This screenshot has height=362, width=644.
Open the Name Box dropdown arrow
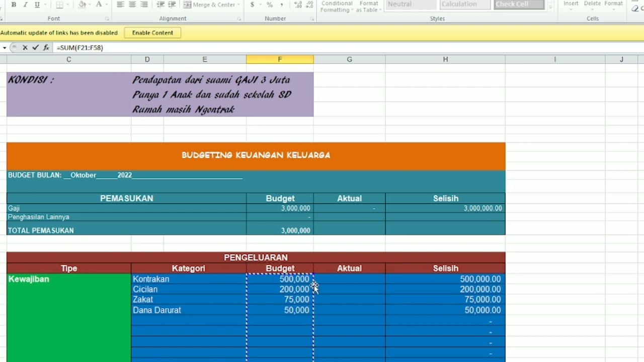(5, 48)
